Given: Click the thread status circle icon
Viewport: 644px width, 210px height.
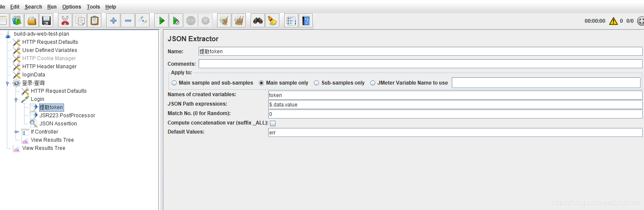Looking at the screenshot, I should click(640, 21).
